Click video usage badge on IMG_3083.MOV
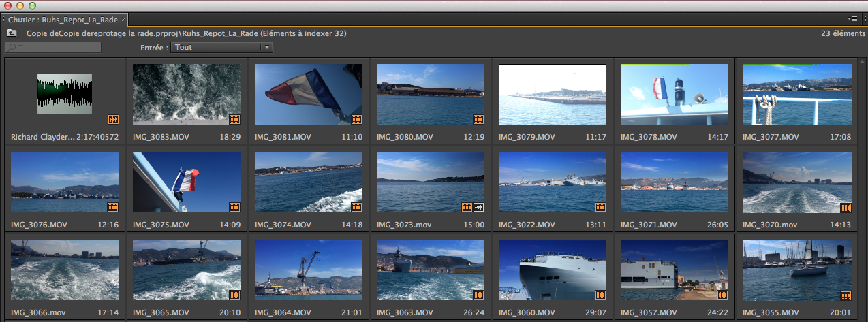Screen dimensions: 868x322 point(234,120)
